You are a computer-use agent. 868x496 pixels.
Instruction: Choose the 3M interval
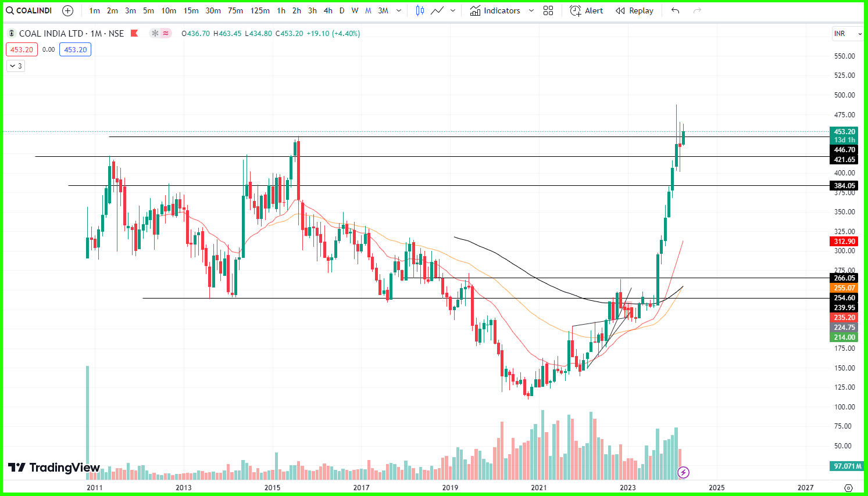383,10
